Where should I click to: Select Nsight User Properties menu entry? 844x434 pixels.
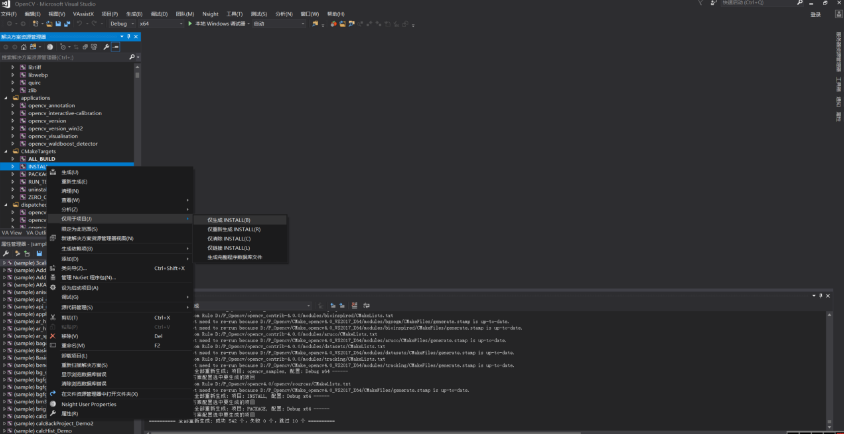(119, 404)
